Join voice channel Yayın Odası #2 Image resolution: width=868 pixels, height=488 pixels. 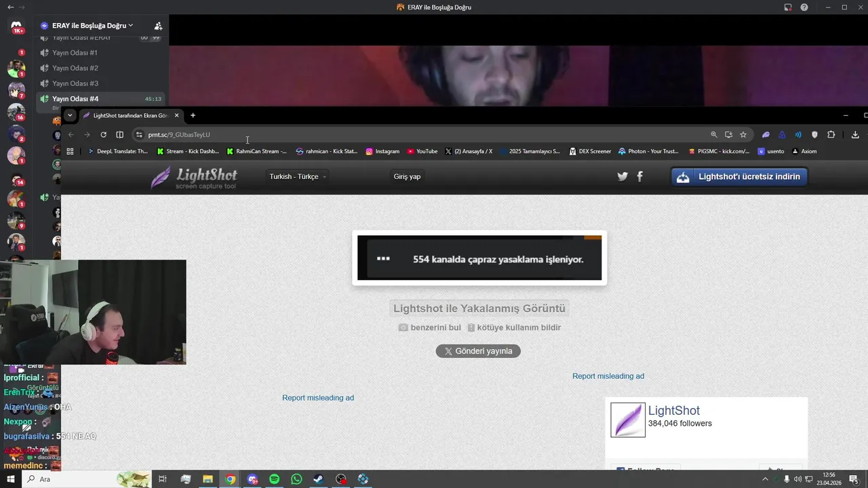tap(75, 68)
